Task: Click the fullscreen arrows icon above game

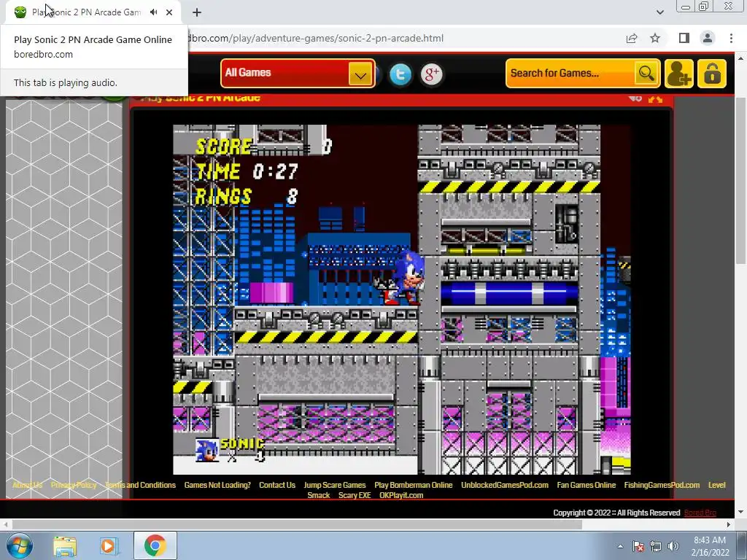Action: 656,98
